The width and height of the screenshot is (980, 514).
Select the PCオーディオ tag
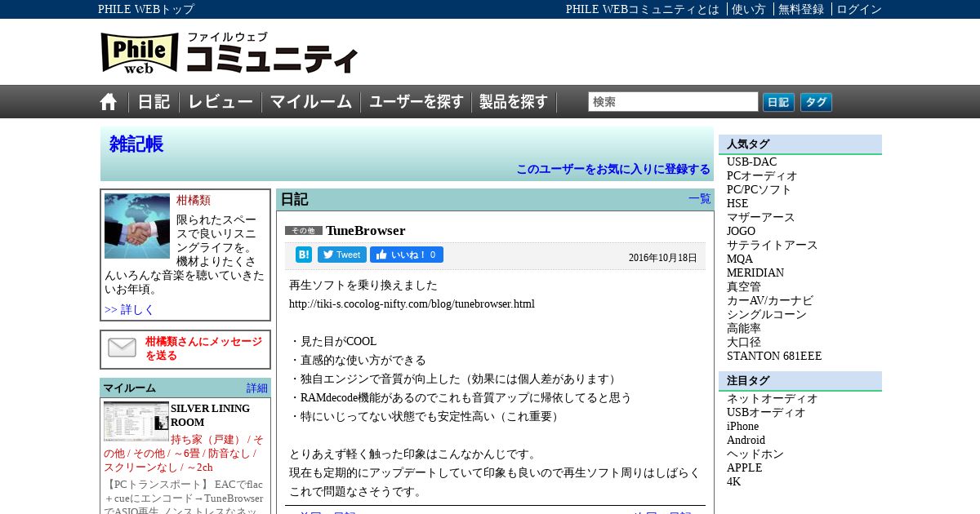pos(762,175)
